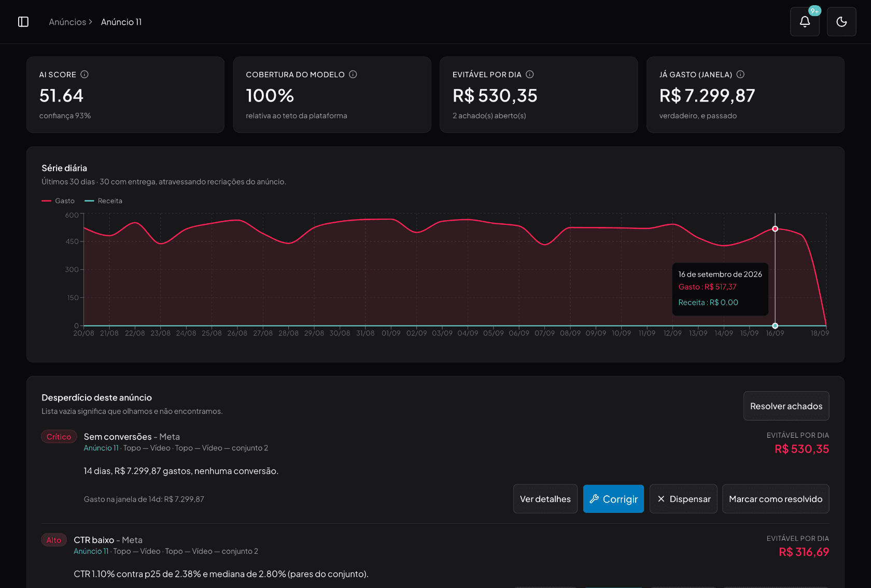
Task: Click the Já Gasto (Janela) info icon
Action: point(740,75)
